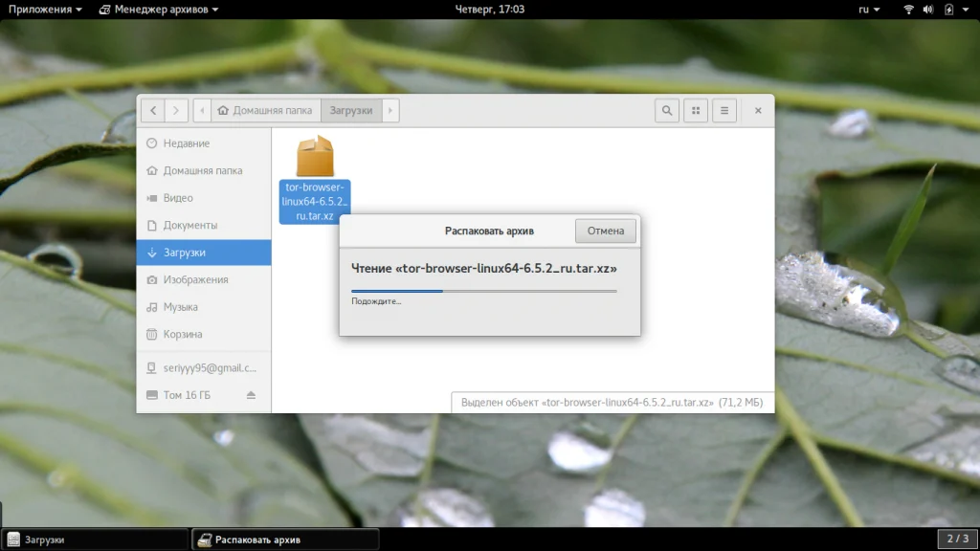This screenshot has height=551, width=980.
Task: Click the 2 / 3 workspace switcher
Action: pos(957,539)
